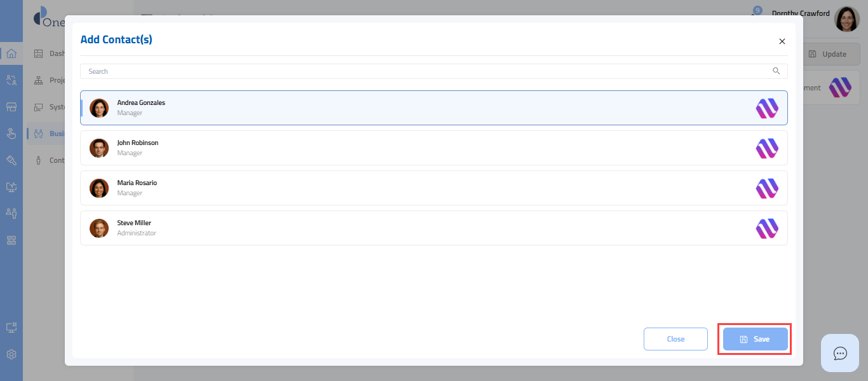
Task: Click the company logo beside Maria Rosario
Action: click(767, 188)
